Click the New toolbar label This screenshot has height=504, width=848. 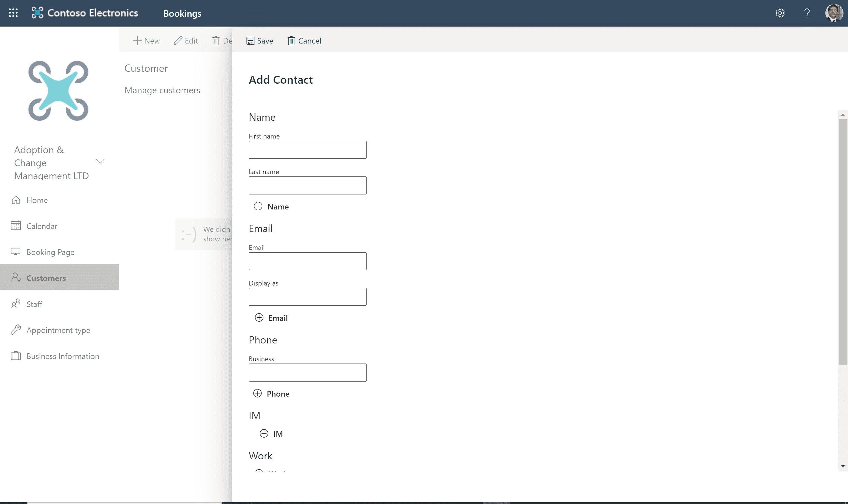tap(152, 41)
